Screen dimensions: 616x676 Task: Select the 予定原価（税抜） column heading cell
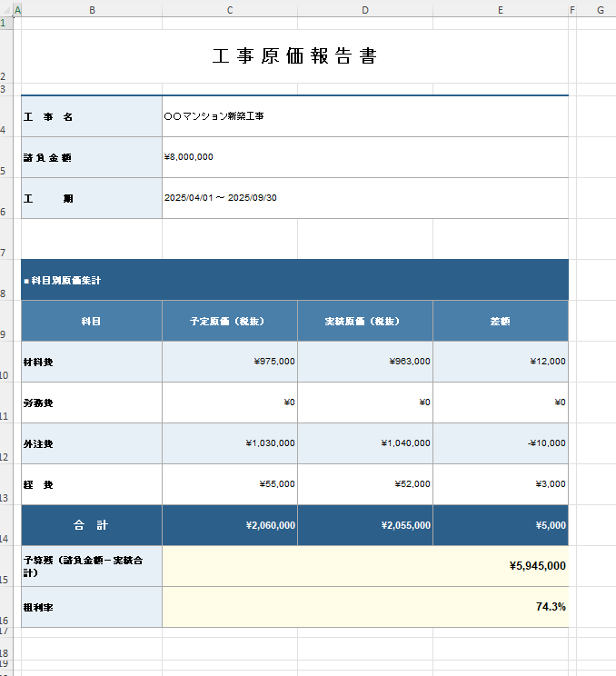click(x=229, y=321)
